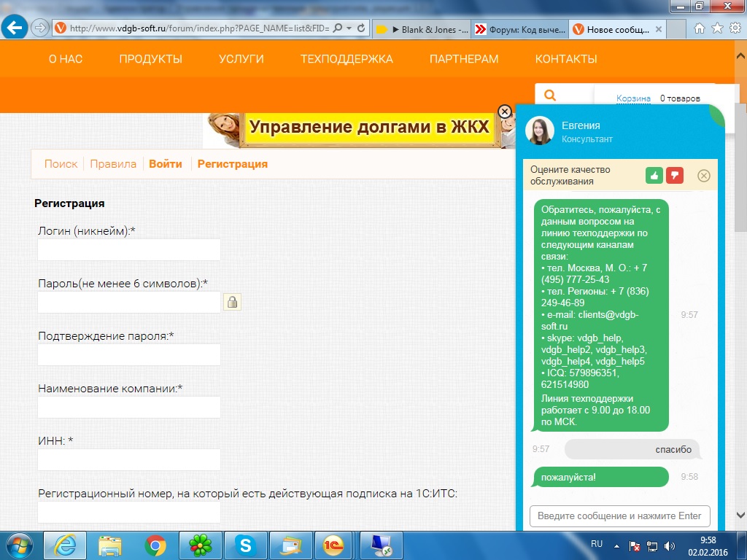Open the browser Home page icon
Screen dimensions: 747x560
tap(700, 28)
